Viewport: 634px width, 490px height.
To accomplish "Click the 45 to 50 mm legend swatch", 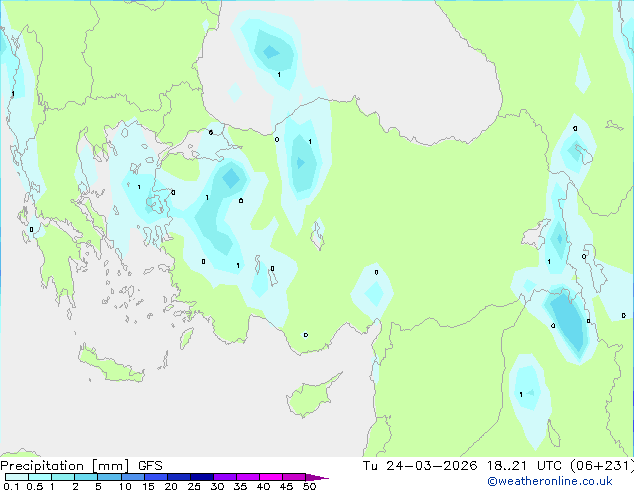I will click(x=294, y=477).
